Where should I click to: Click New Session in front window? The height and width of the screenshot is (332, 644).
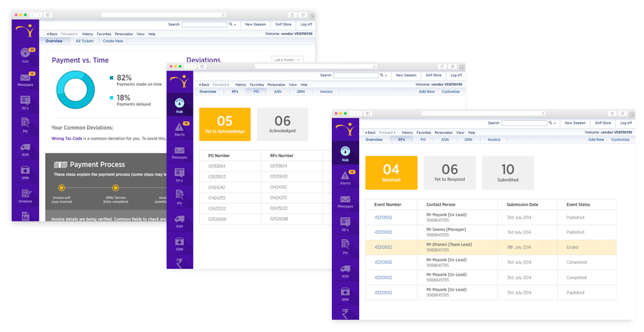(575, 123)
